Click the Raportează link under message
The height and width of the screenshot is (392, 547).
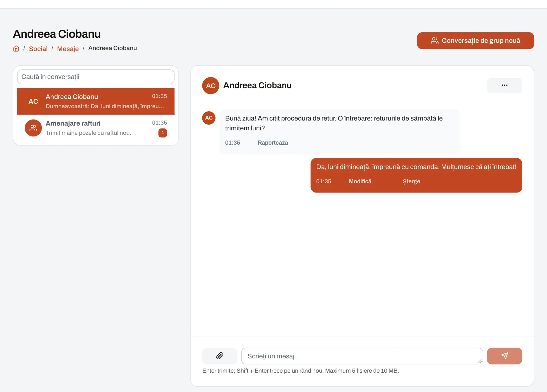tap(273, 143)
